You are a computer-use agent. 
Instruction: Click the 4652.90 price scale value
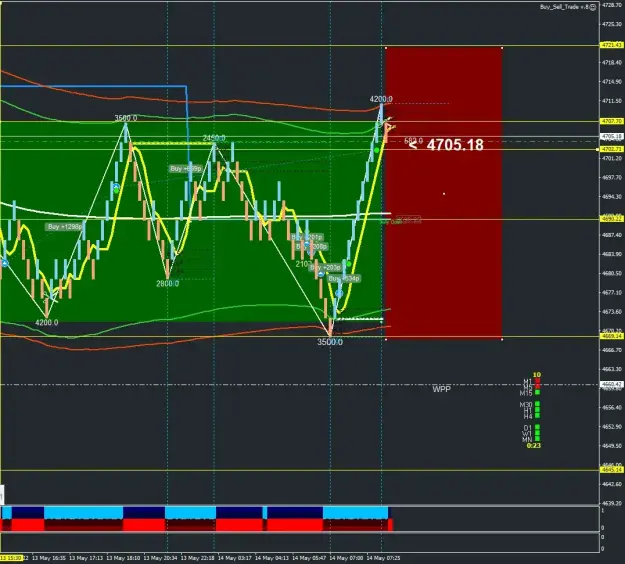612,426
